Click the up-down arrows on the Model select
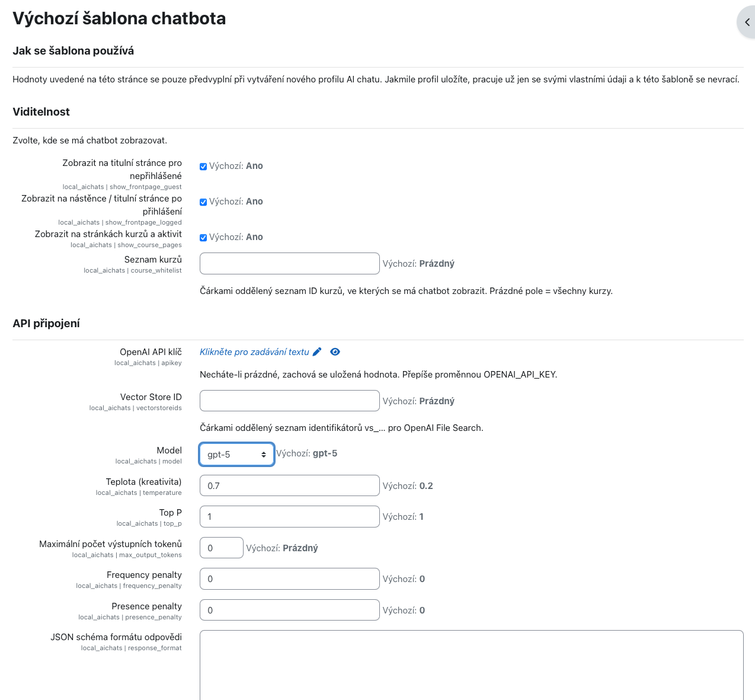The height and width of the screenshot is (700, 755). click(264, 455)
